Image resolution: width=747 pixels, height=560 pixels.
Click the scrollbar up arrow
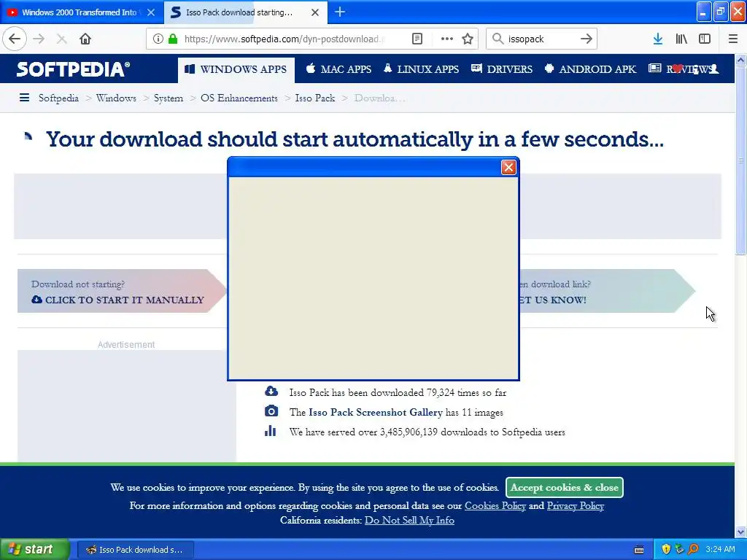tap(740, 60)
